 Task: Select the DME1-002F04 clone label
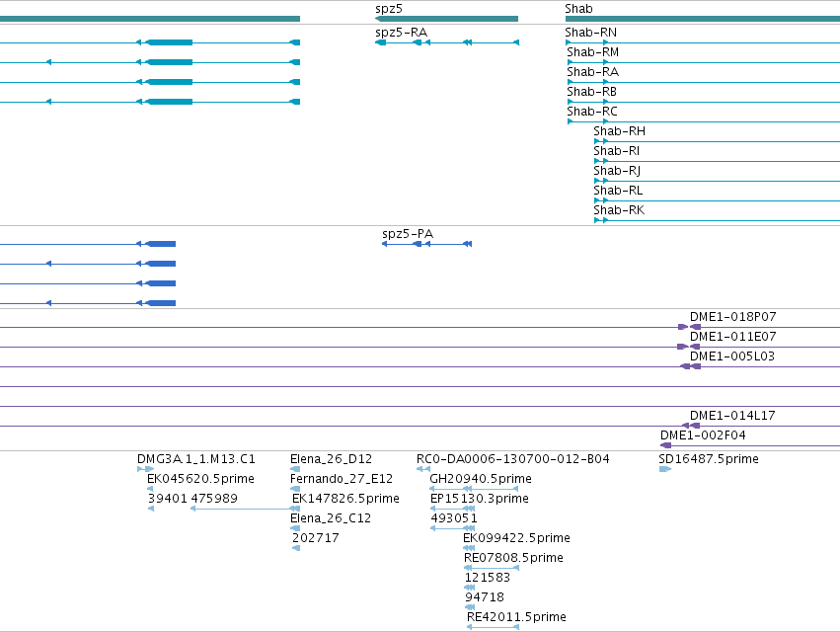[x=703, y=435]
